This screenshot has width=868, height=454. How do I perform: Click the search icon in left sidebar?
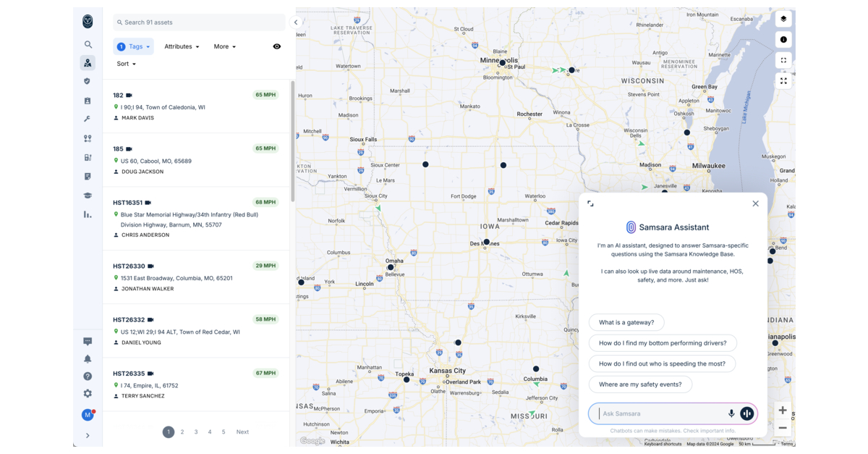click(88, 45)
